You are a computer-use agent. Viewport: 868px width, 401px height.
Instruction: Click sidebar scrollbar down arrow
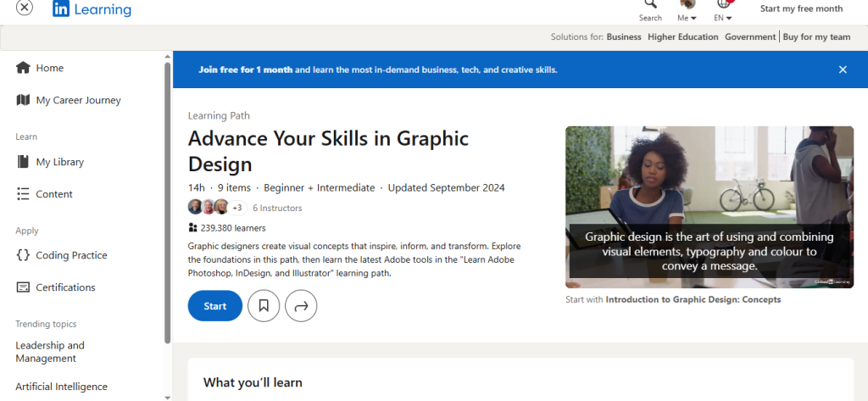tap(168, 397)
